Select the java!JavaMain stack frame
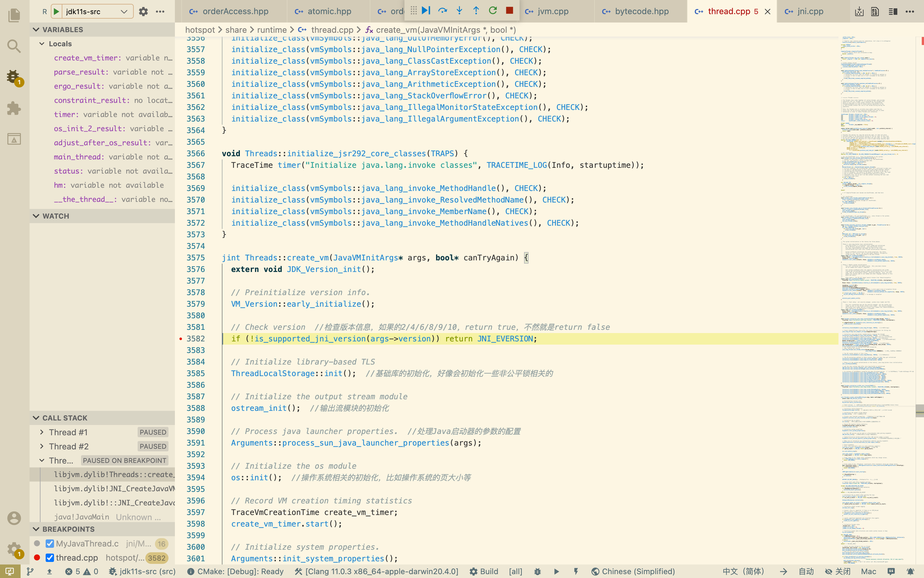Viewport: 924px width, 578px height. (102, 517)
